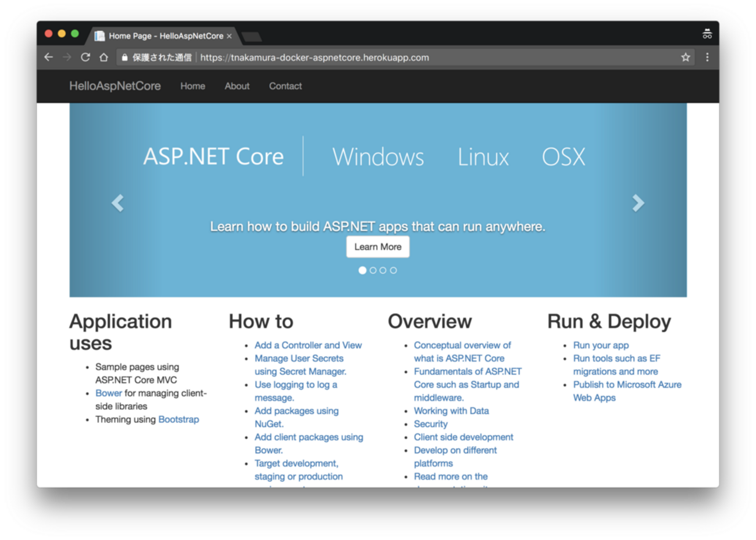Click the carousel caption about building ASP.NET apps
This screenshot has height=540, width=756.
[378, 227]
